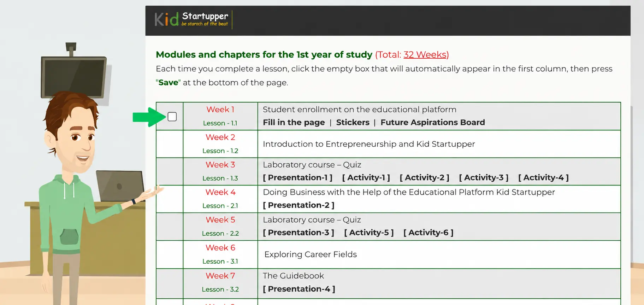Select Laboratory course – Quiz in Week 3

pyautogui.click(x=312, y=165)
